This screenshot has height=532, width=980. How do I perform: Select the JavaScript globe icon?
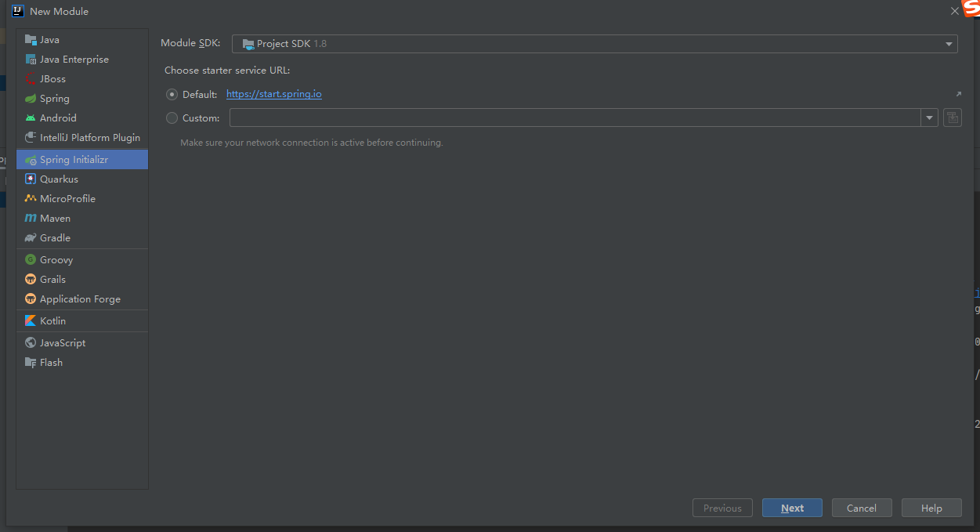pyautogui.click(x=31, y=343)
